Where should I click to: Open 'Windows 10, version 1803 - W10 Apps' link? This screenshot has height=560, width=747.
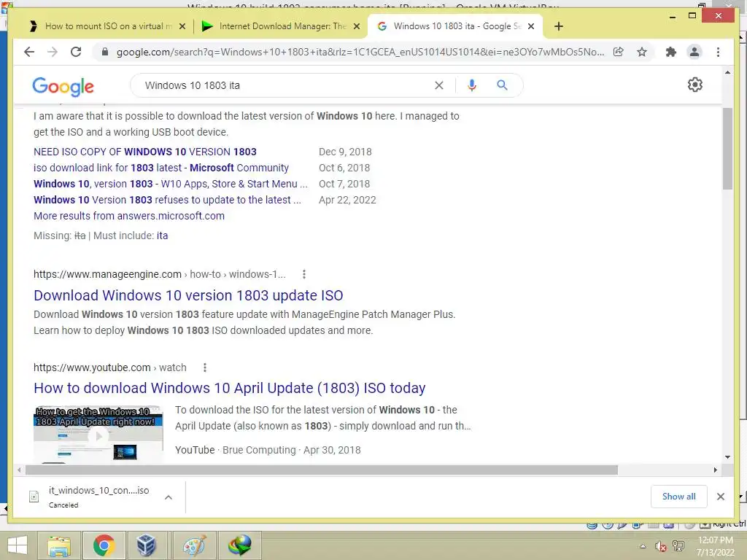(170, 184)
